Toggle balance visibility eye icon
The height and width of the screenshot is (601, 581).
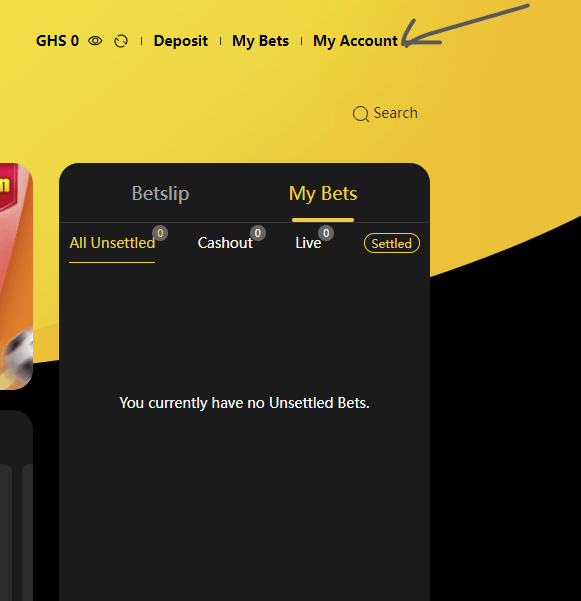coord(95,41)
